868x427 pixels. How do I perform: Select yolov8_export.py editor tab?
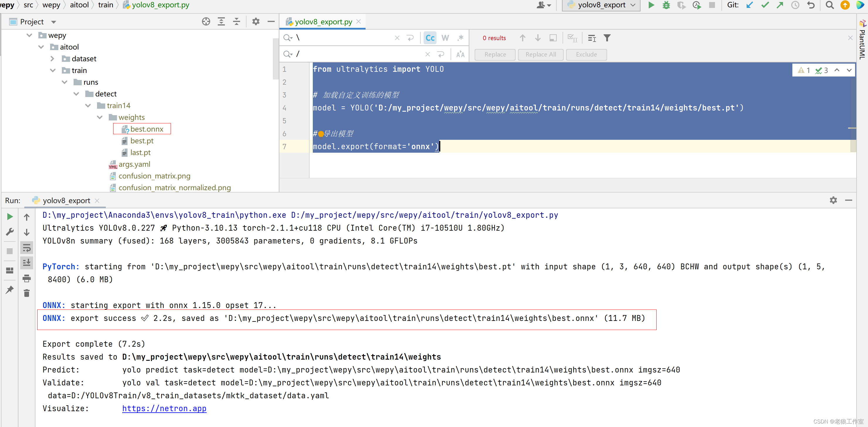point(323,22)
